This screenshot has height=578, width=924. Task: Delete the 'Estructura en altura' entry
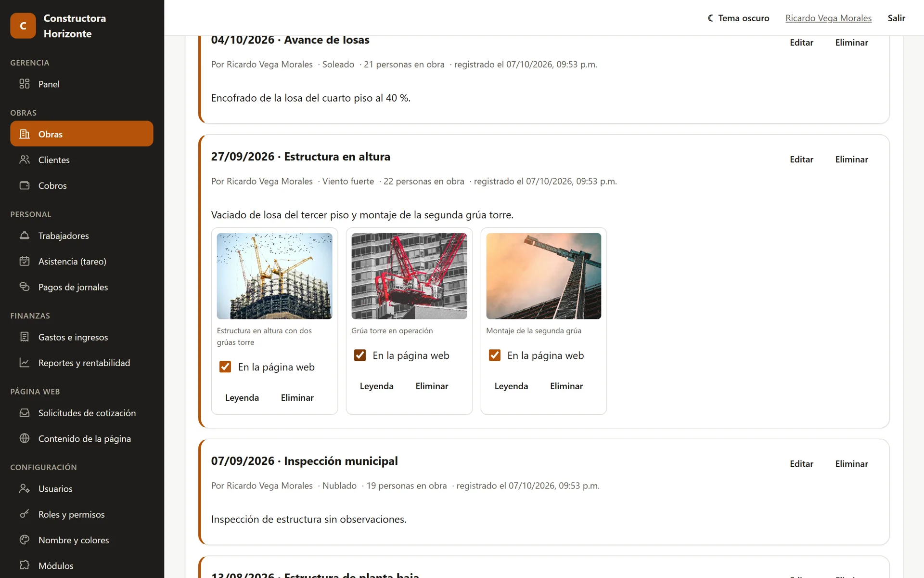pos(851,159)
